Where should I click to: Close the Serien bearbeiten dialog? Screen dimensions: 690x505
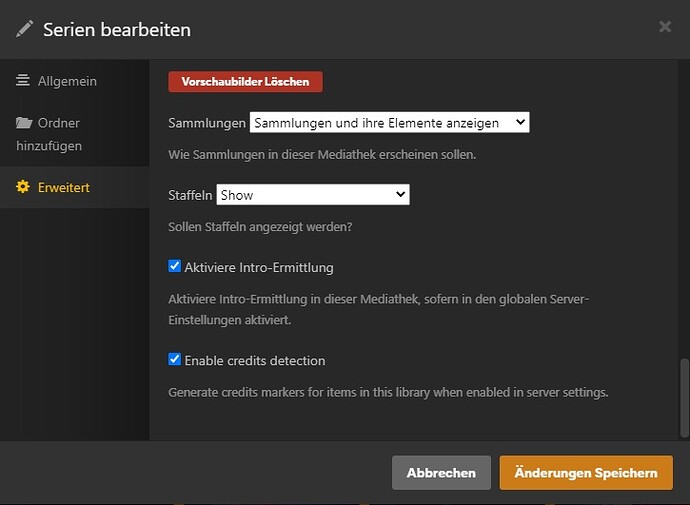click(665, 27)
